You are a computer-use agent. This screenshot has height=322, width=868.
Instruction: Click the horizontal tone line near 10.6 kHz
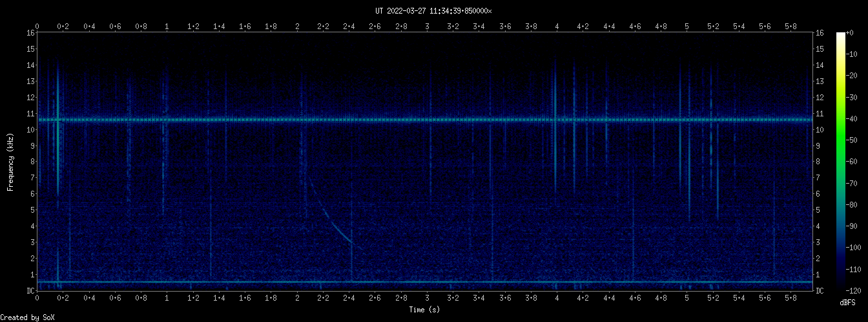click(x=425, y=120)
